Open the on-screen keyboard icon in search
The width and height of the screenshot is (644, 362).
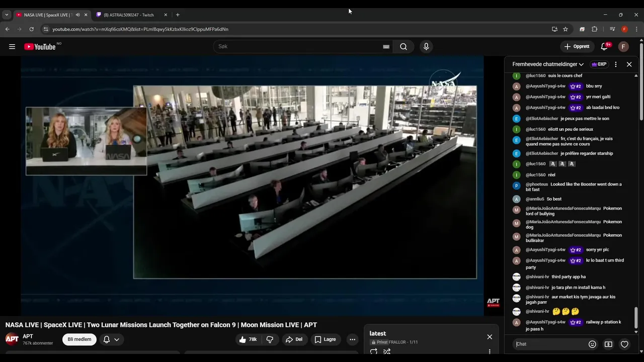click(x=386, y=47)
